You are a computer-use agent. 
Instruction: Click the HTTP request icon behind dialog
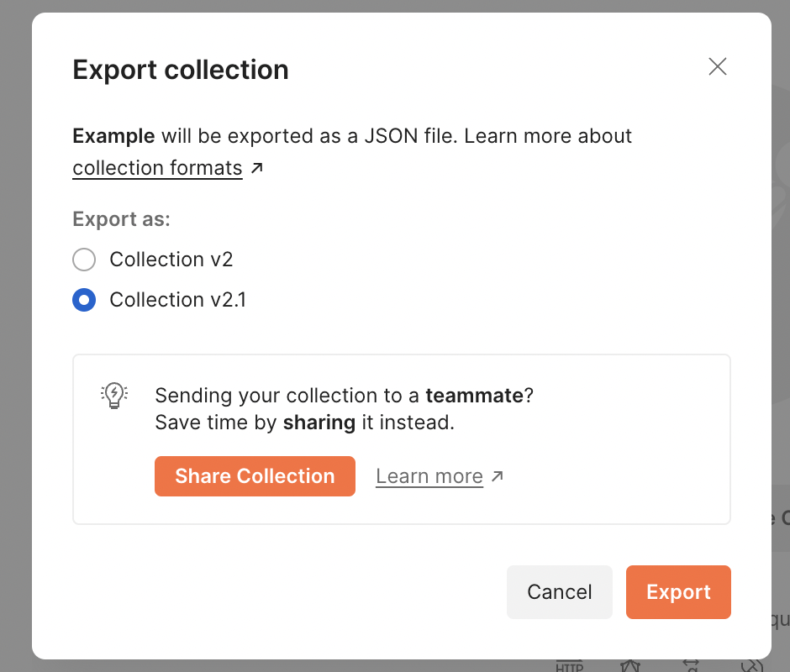[569, 665]
